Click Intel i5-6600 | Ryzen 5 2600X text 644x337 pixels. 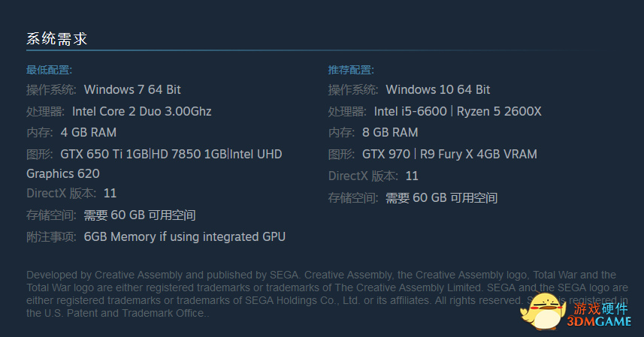click(458, 112)
